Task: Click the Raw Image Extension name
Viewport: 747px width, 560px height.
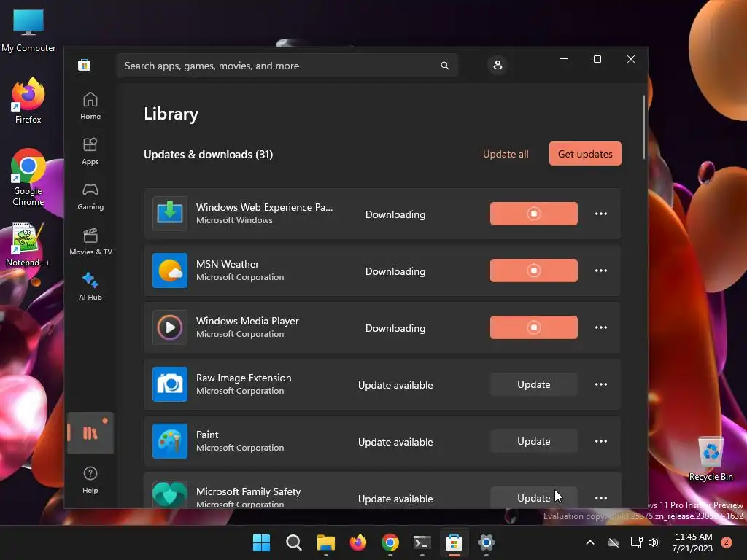Action: pyautogui.click(x=244, y=378)
